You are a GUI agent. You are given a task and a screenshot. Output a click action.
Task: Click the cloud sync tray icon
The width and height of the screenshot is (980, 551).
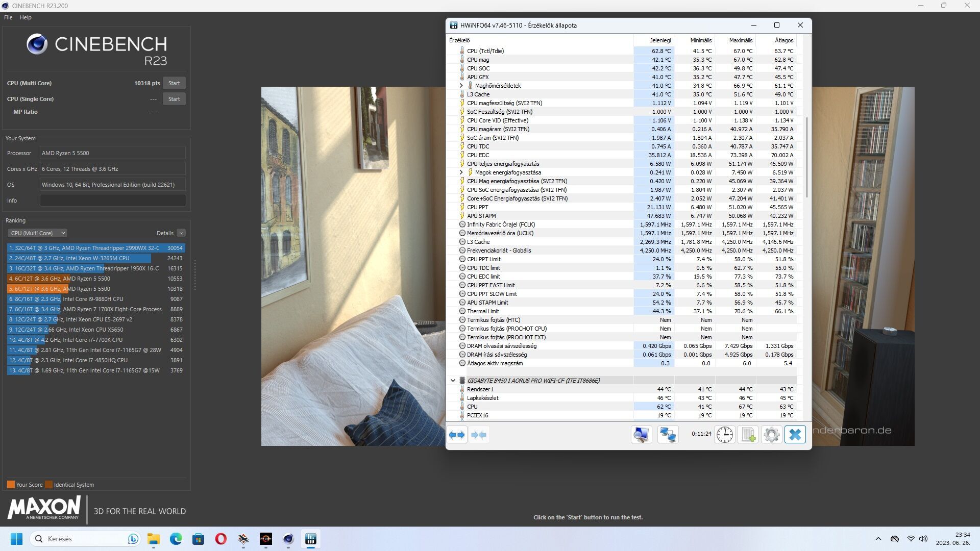coord(894,539)
